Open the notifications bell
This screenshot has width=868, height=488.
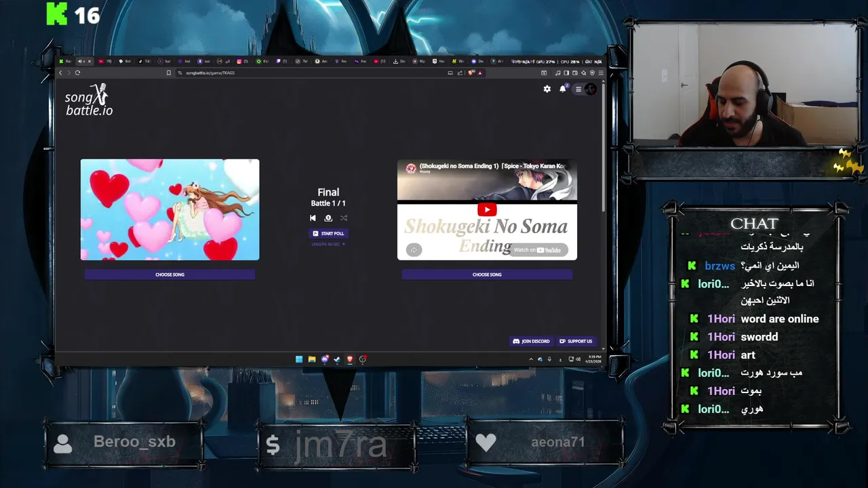(x=563, y=89)
